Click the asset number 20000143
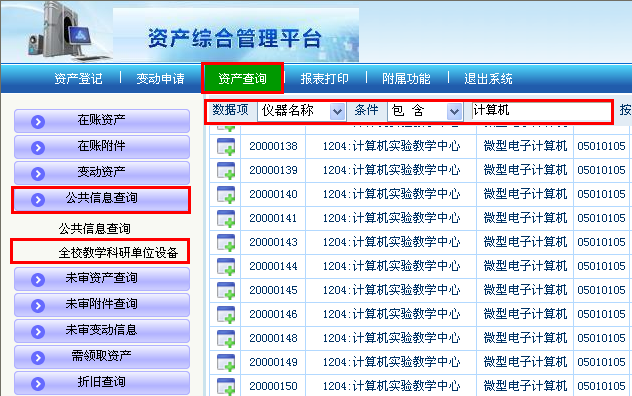The image size is (632, 396). [273, 242]
